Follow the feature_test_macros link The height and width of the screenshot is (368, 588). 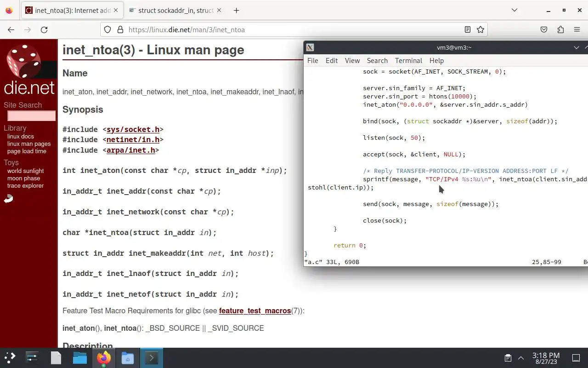255,311
